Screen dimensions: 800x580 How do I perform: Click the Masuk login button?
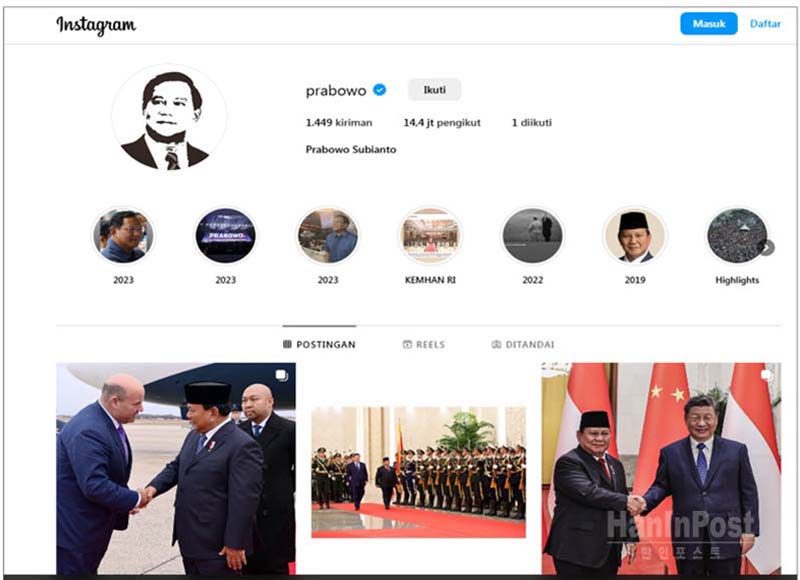(x=709, y=23)
